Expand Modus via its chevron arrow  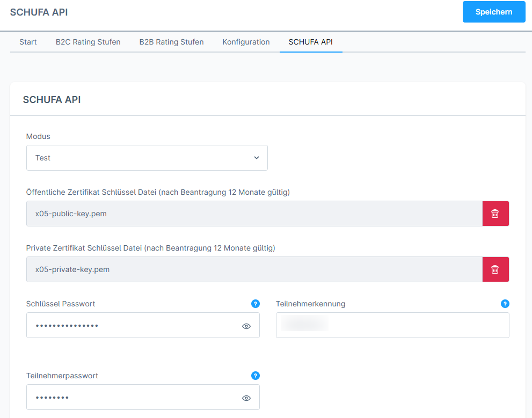coord(256,158)
